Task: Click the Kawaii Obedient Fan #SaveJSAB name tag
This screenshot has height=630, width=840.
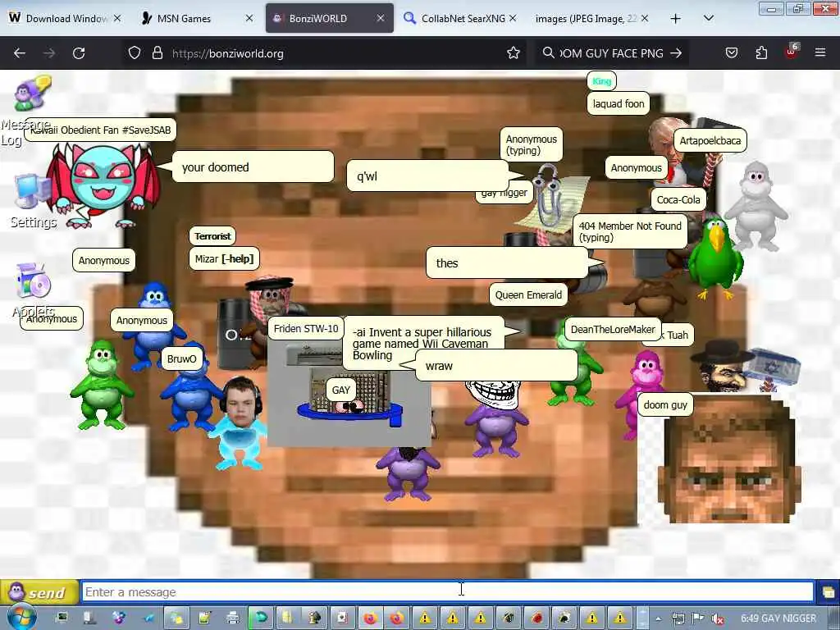Action: pyautogui.click(x=100, y=130)
